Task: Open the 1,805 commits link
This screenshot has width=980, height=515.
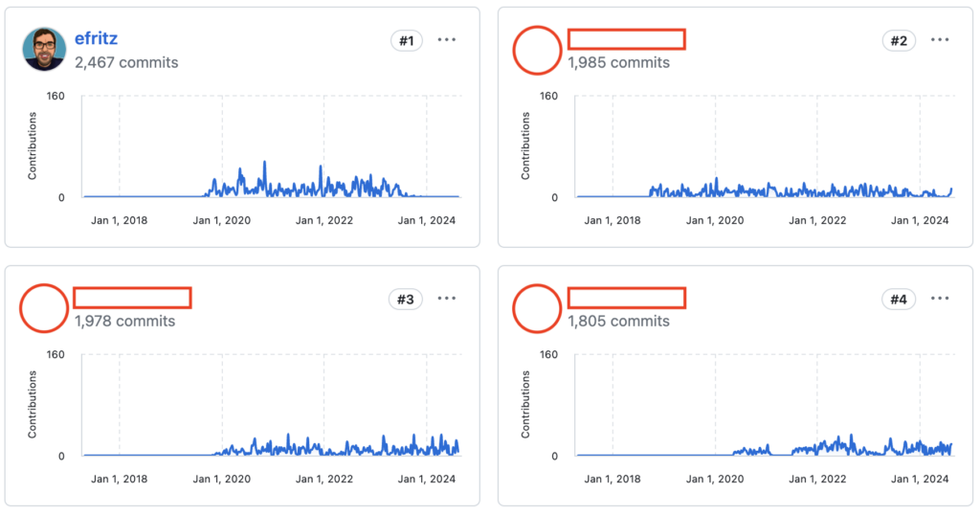Action: tap(618, 321)
